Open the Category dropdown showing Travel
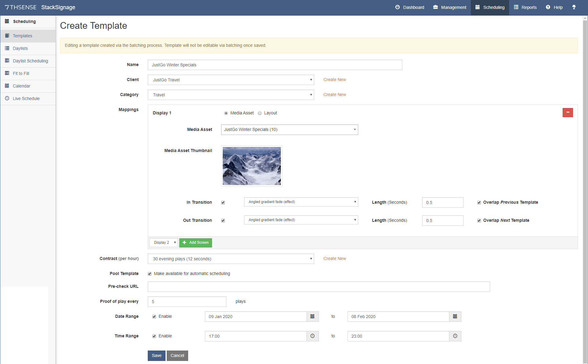 (231, 95)
